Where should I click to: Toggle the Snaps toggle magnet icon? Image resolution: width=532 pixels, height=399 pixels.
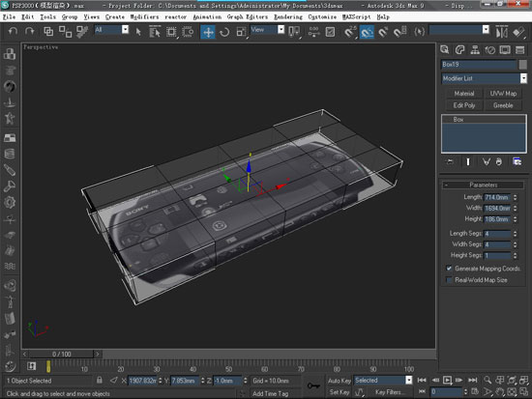[349, 32]
